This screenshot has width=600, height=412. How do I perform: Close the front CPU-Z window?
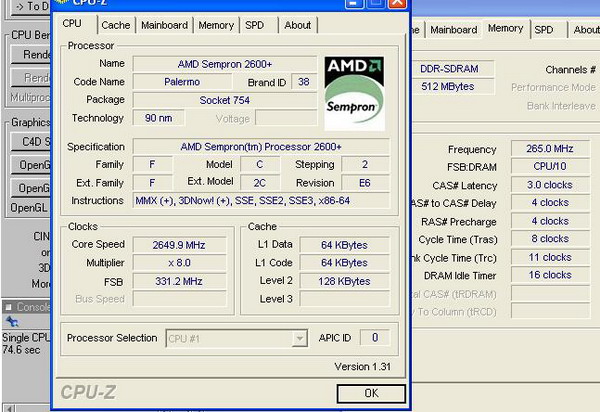398,3
